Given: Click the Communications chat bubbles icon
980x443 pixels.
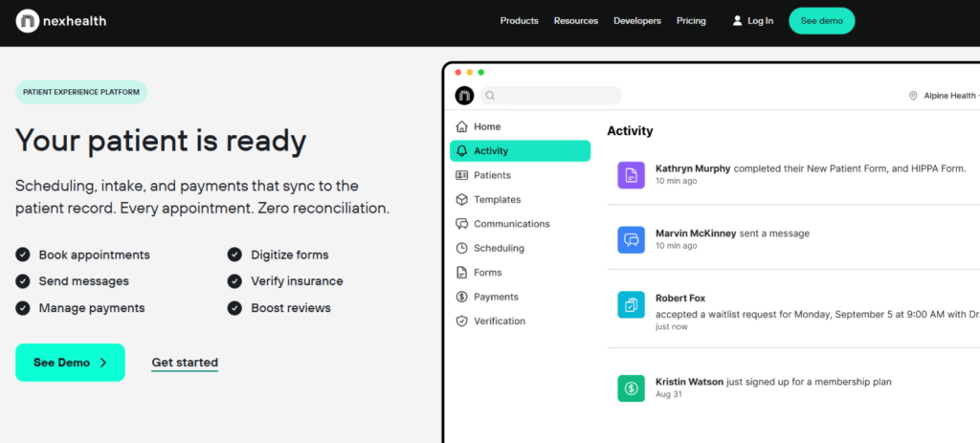Looking at the screenshot, I should pos(462,224).
